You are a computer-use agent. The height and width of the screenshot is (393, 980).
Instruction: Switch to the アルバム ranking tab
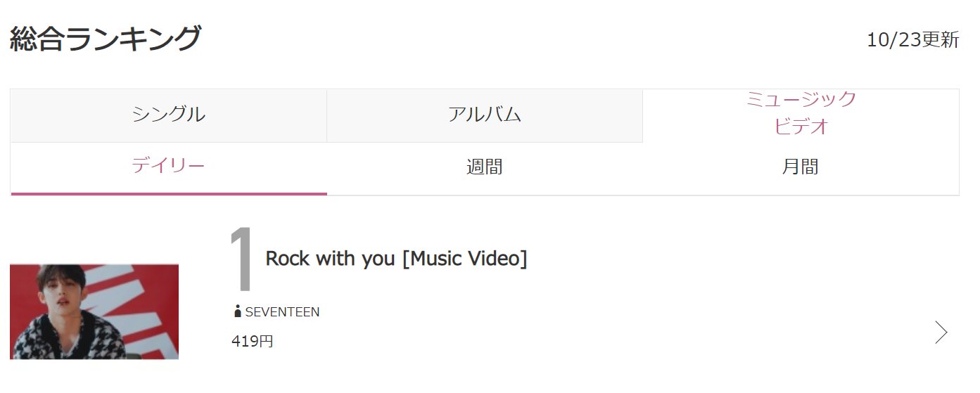point(485,115)
